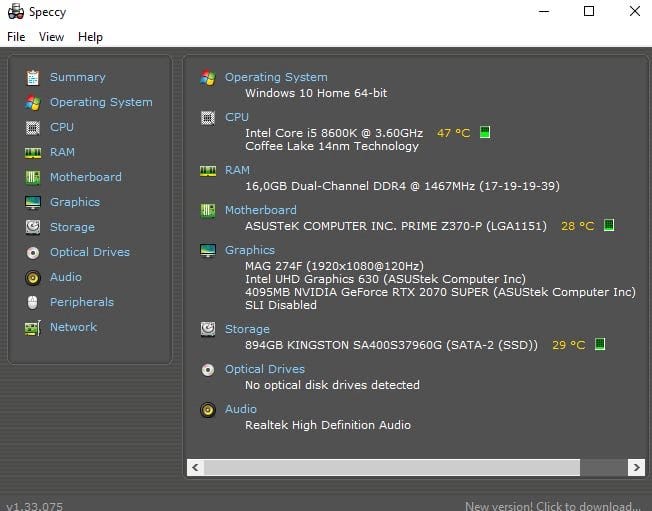Maximize the Speccy window
This screenshot has width=652, height=511.
tap(589, 11)
